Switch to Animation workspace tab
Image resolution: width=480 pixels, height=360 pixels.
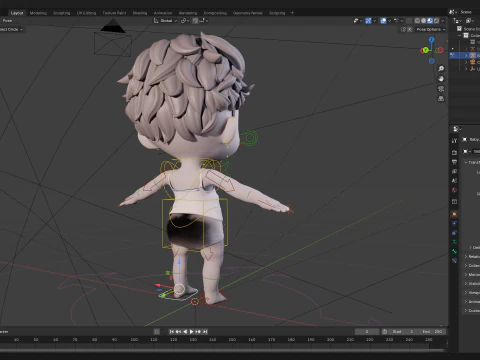click(163, 13)
